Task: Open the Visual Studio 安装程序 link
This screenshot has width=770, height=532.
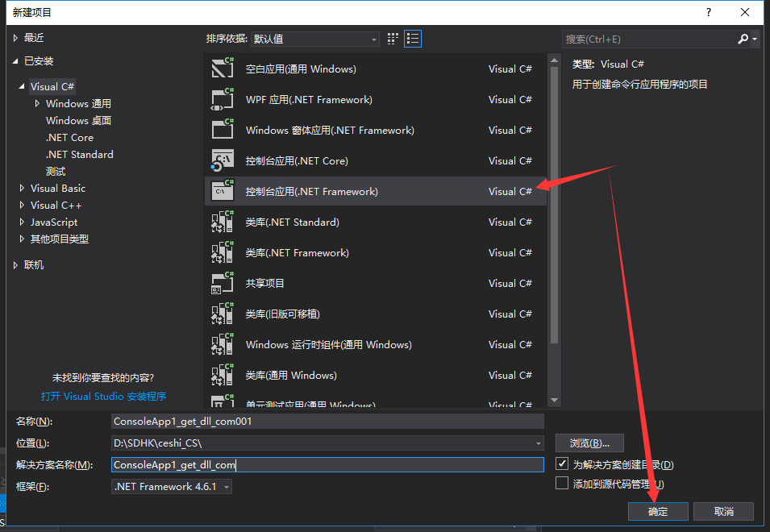Action: [x=103, y=396]
